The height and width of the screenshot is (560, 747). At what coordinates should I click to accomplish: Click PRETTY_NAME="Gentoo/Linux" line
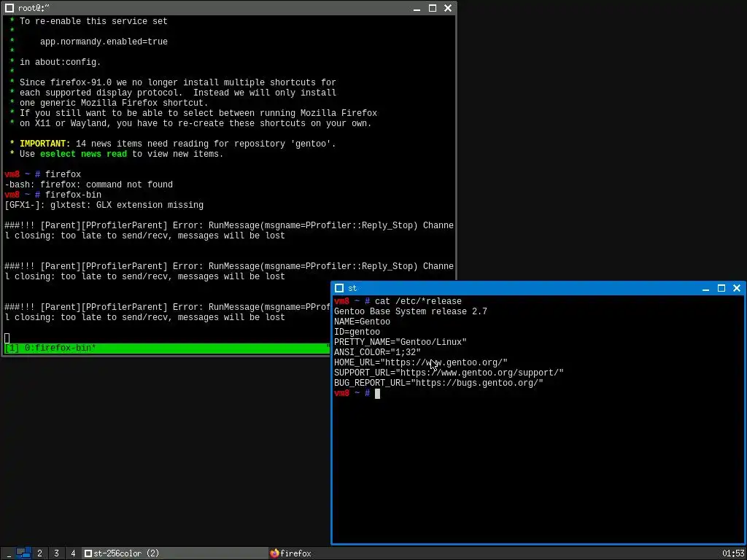pyautogui.click(x=400, y=343)
